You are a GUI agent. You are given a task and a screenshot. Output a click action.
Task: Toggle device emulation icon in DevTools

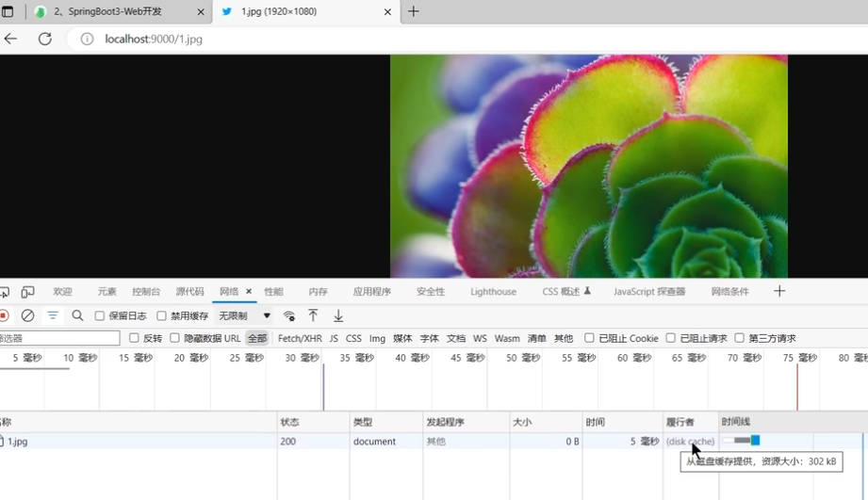coord(27,292)
